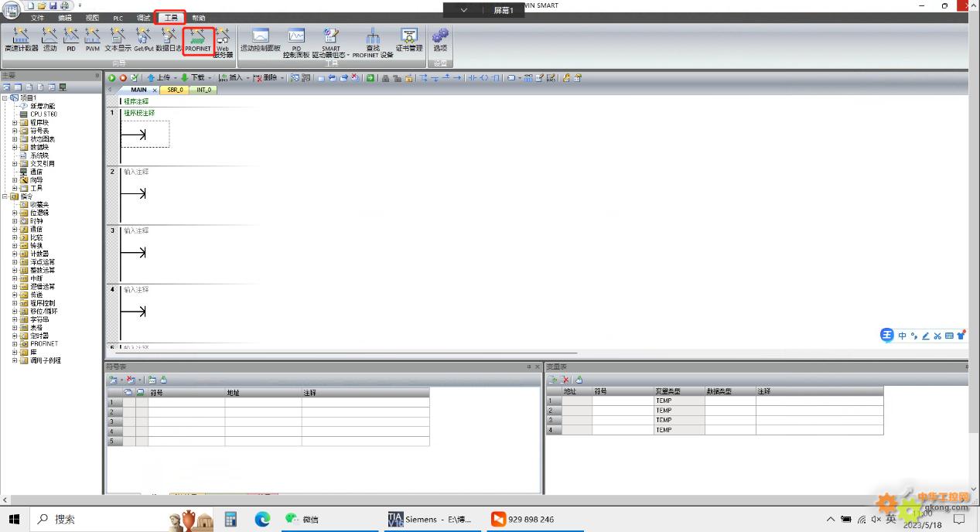Open the 编辑 ribbon tab

(x=65, y=18)
